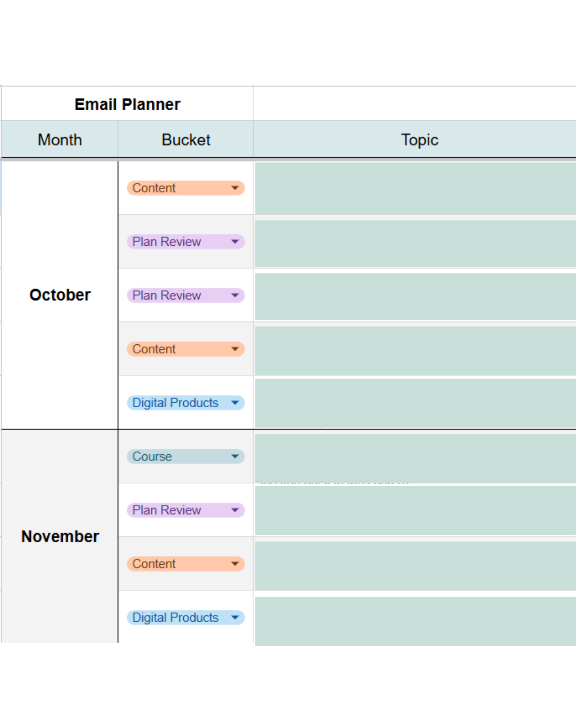The height and width of the screenshot is (728, 576).
Task: Select the Month column header
Action: point(60,140)
